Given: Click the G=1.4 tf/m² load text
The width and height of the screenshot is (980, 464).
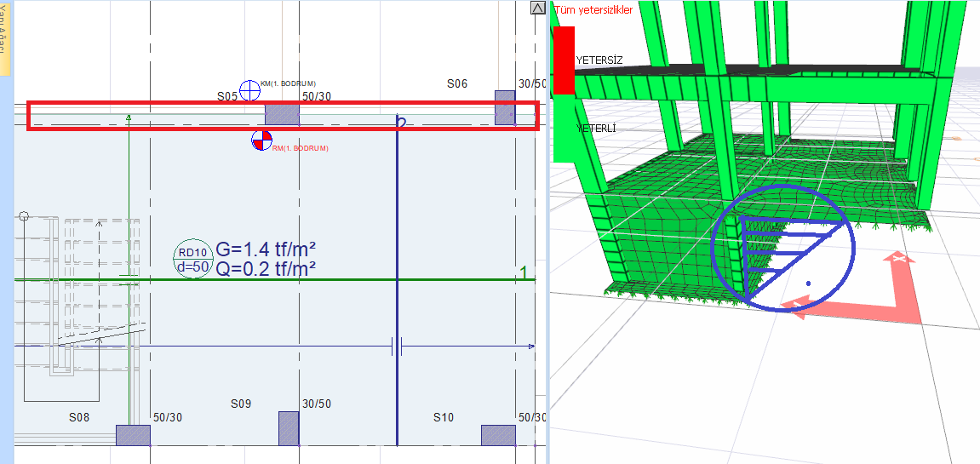Looking at the screenshot, I should click(266, 250).
